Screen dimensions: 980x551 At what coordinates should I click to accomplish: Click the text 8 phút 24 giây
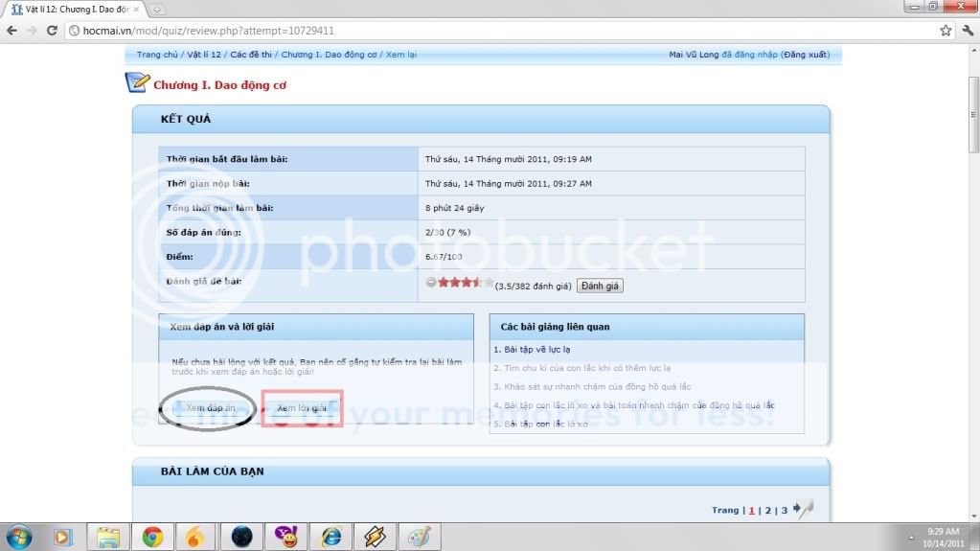[454, 208]
